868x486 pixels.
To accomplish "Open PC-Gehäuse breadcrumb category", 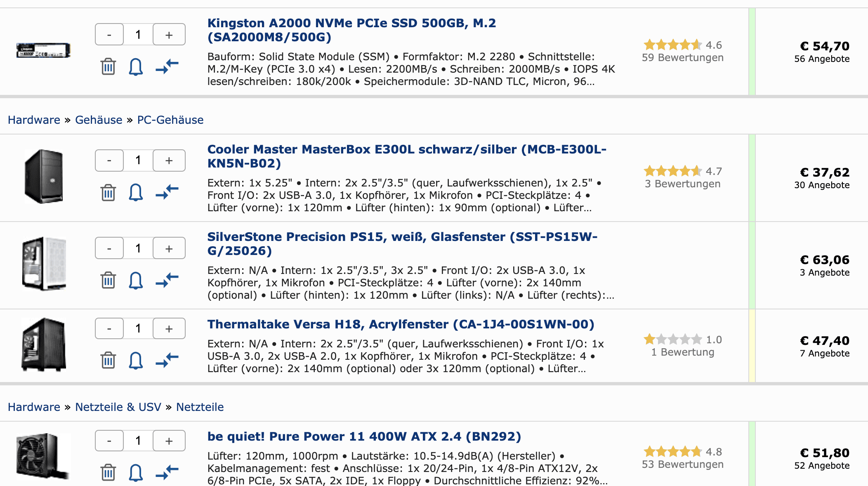I will coord(170,120).
